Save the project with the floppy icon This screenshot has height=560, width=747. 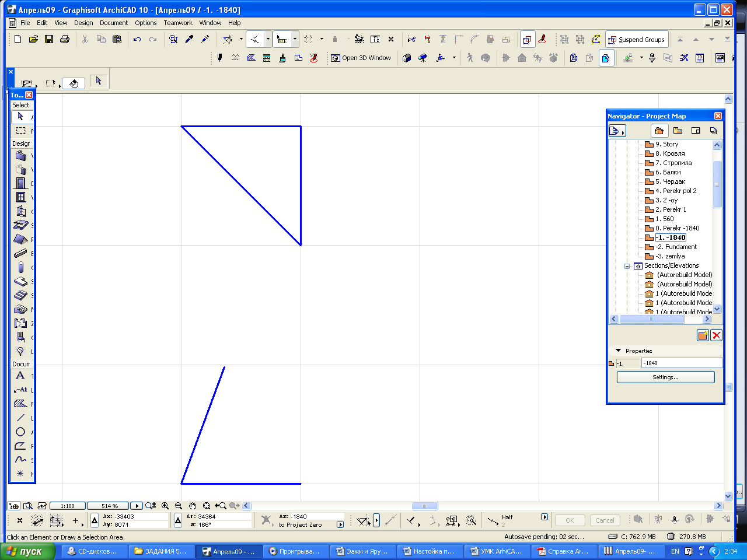click(x=49, y=39)
